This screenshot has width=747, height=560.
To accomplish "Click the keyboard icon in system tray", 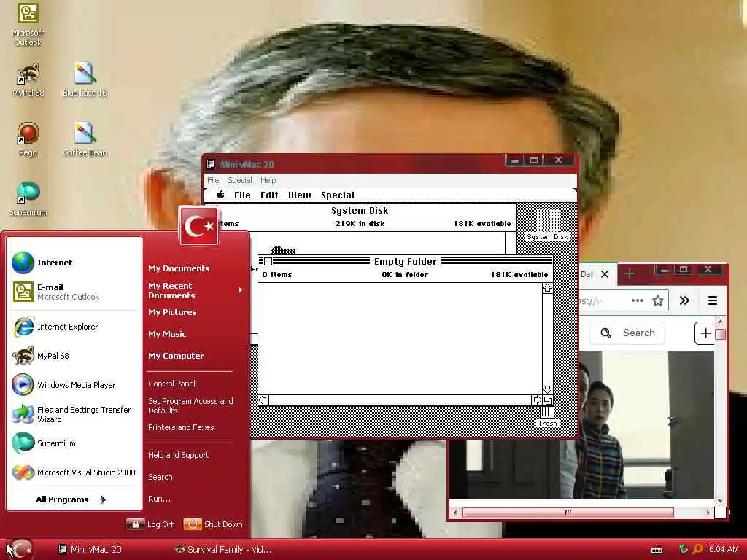I will pos(657,550).
